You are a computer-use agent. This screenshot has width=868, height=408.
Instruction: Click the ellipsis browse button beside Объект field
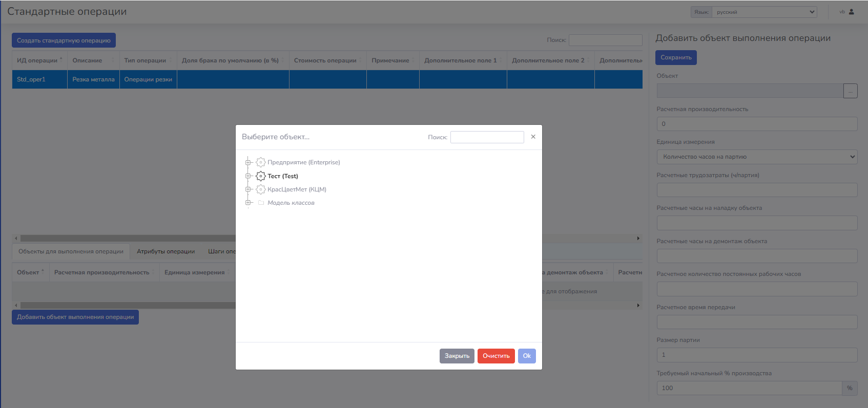[x=850, y=91]
